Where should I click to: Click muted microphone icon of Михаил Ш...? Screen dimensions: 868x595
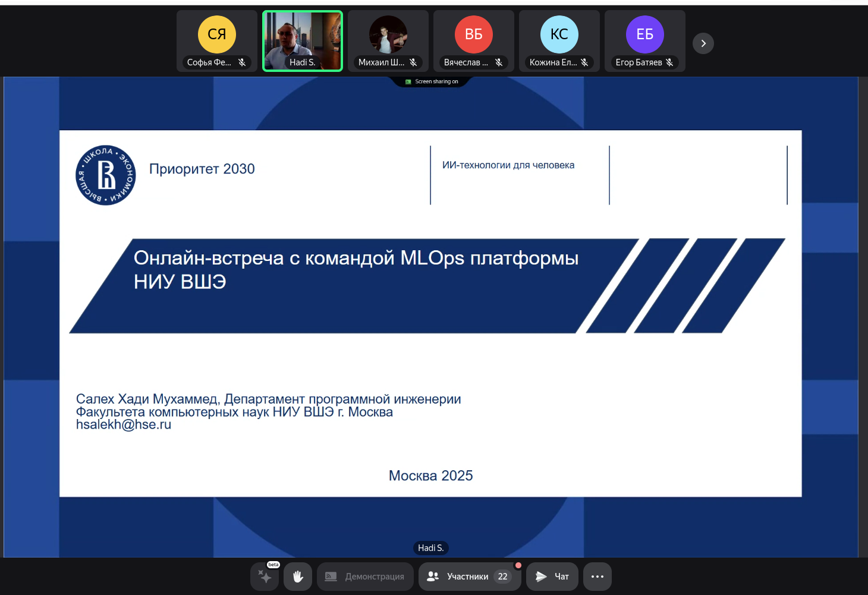413,62
